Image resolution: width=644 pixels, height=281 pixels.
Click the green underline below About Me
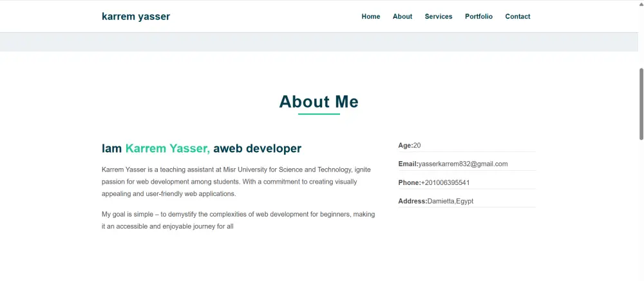(x=319, y=114)
